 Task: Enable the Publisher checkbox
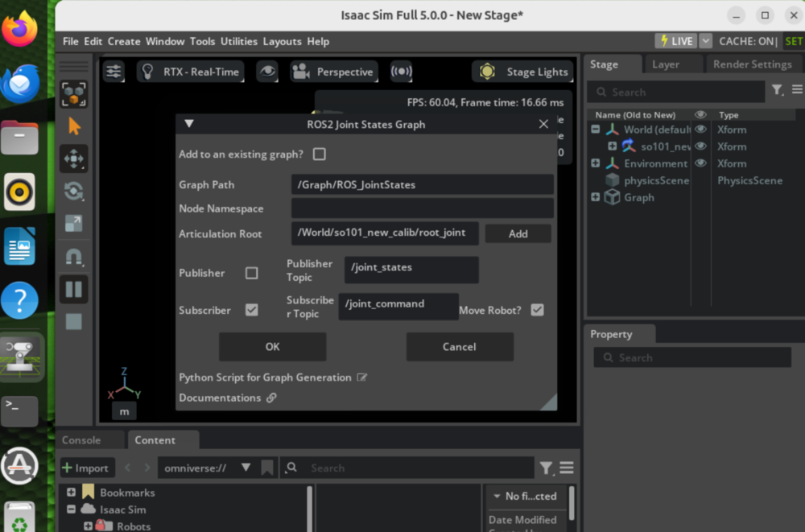point(251,273)
